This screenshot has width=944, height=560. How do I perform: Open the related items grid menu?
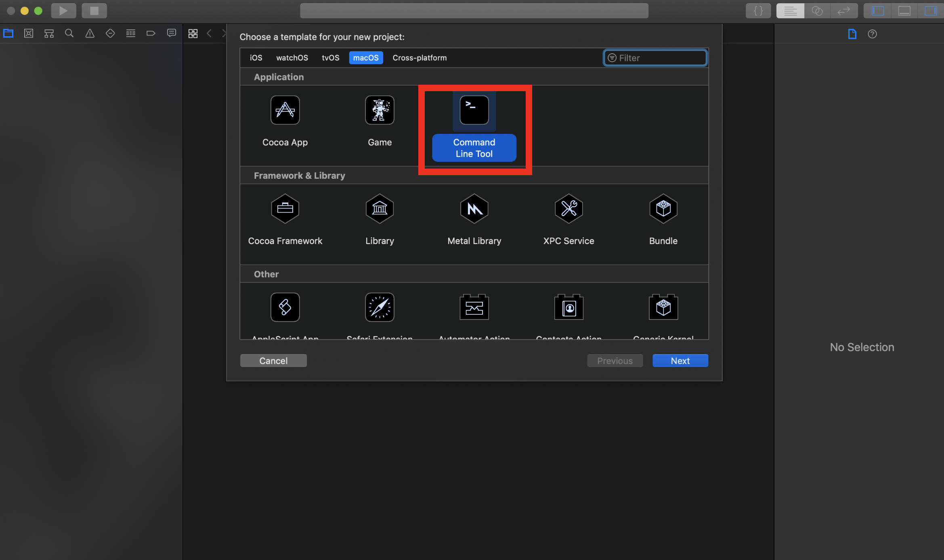[x=193, y=33]
